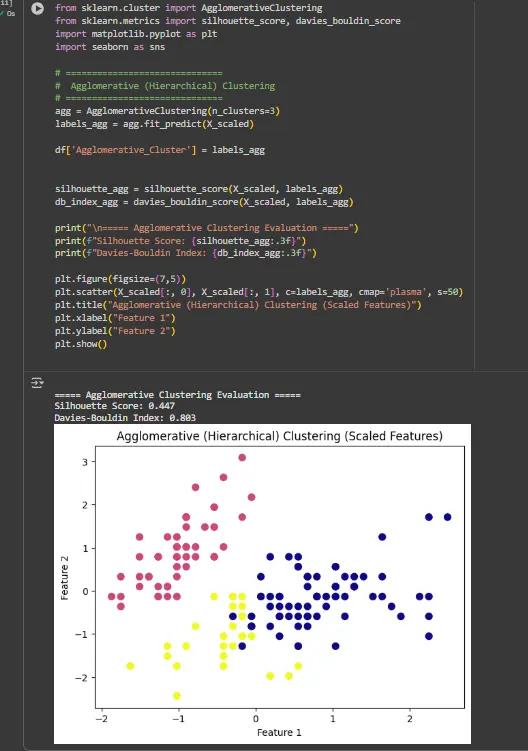Click the Davies-Bouldin Index 0.803 output
This screenshot has height=751, width=528.
coord(125,418)
